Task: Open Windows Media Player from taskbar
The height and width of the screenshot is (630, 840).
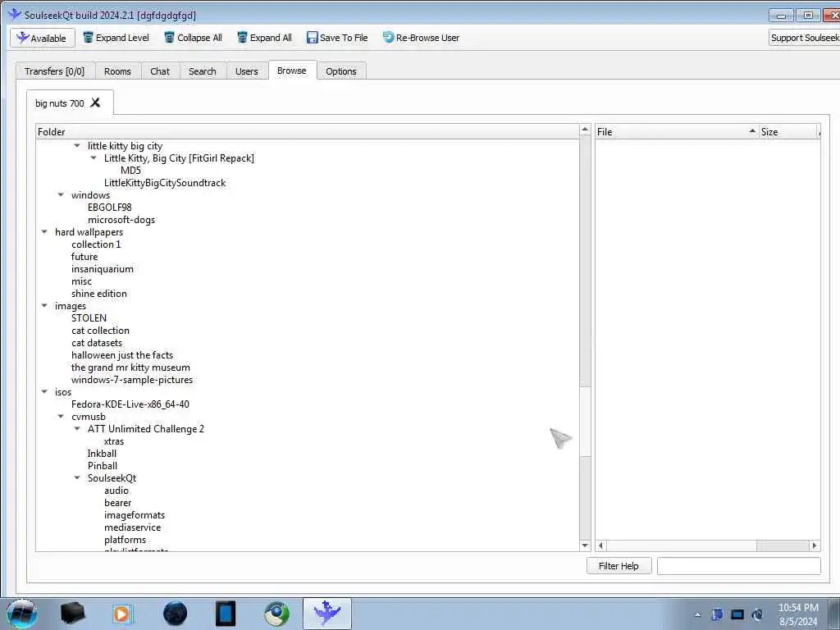Action: tap(123, 614)
